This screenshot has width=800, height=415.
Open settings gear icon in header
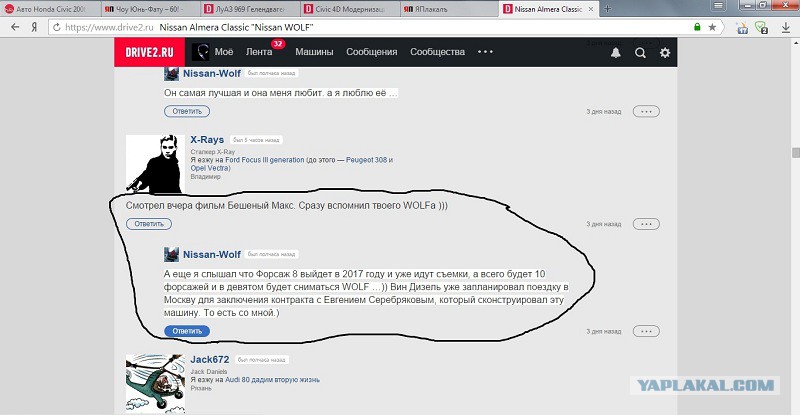pos(665,53)
